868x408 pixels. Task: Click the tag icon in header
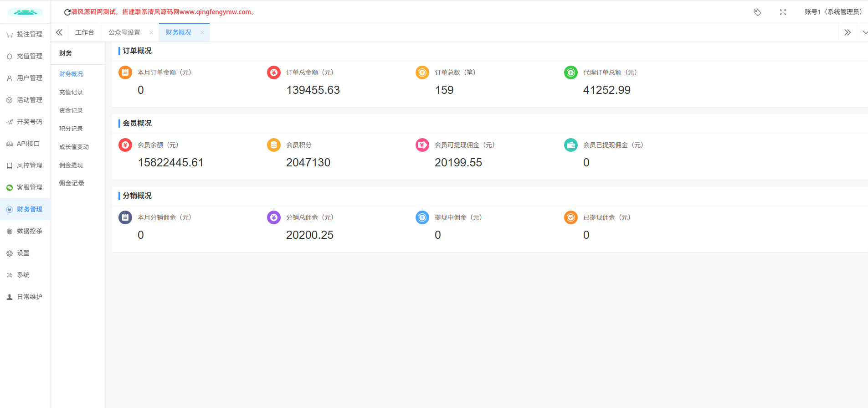[x=757, y=12]
